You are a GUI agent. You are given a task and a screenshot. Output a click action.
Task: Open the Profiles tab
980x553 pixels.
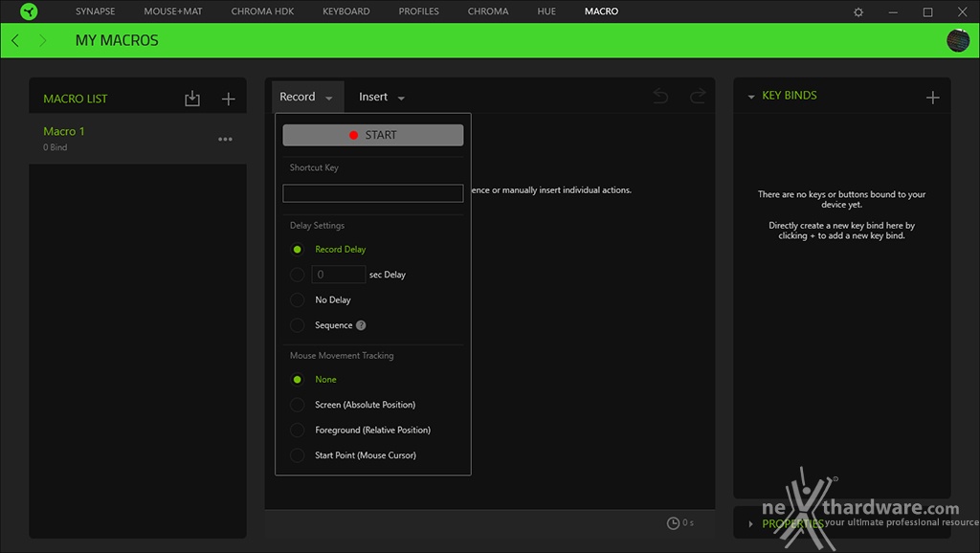click(x=419, y=11)
